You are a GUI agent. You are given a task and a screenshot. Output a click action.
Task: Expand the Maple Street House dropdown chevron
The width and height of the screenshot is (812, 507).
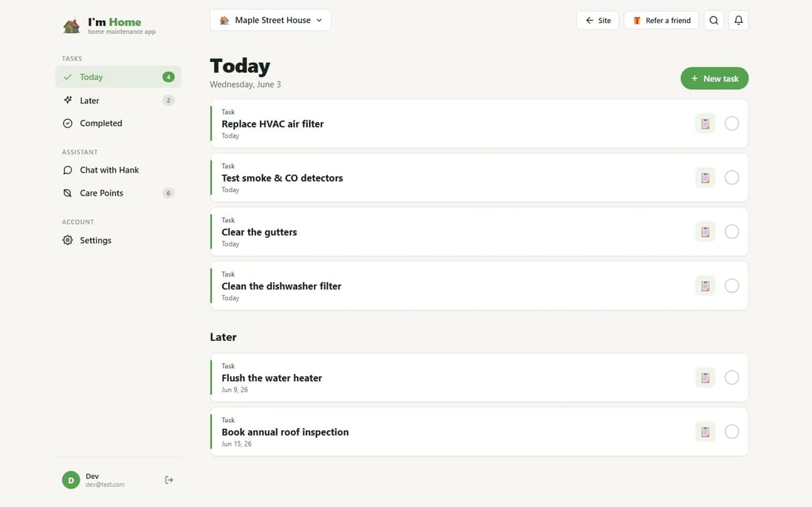click(319, 20)
